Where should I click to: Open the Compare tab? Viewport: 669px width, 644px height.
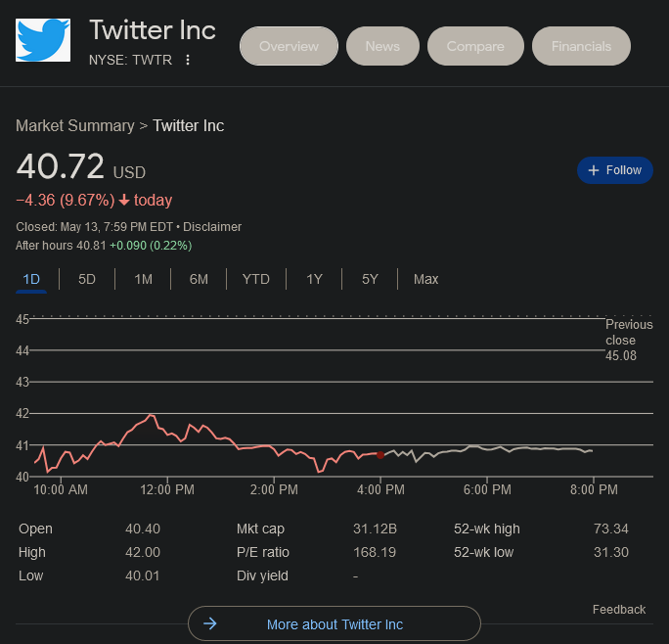(x=475, y=46)
